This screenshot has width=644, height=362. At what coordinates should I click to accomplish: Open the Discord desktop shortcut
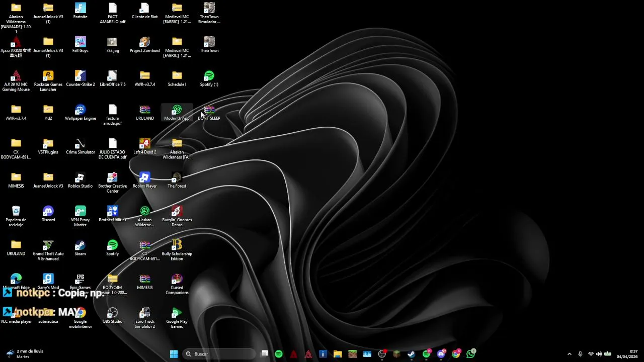click(48, 214)
